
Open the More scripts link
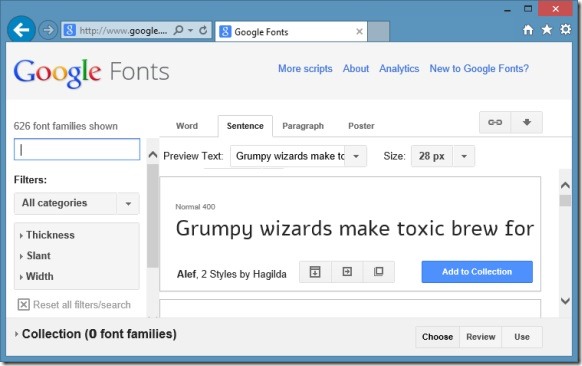tap(305, 69)
